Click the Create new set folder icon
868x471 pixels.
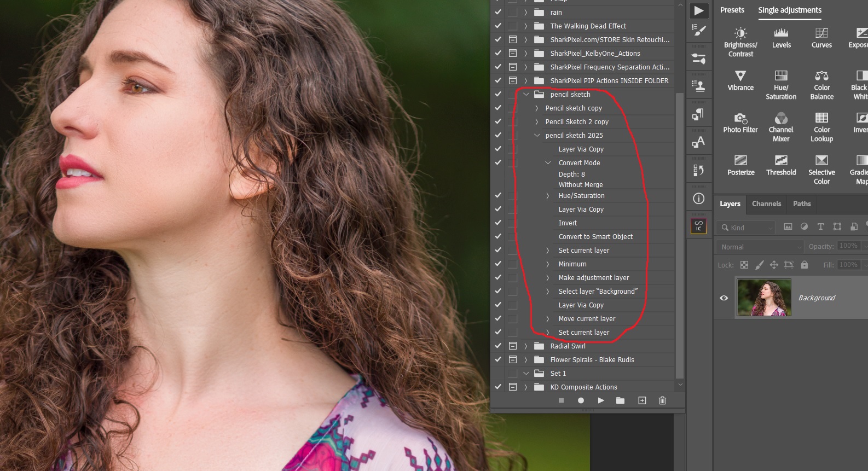point(620,400)
